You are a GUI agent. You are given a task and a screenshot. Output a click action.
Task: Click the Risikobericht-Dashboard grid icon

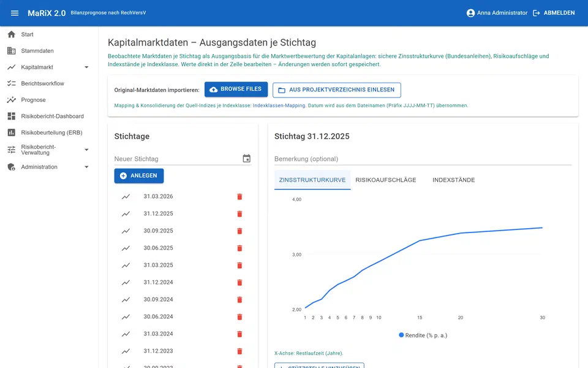(x=12, y=117)
